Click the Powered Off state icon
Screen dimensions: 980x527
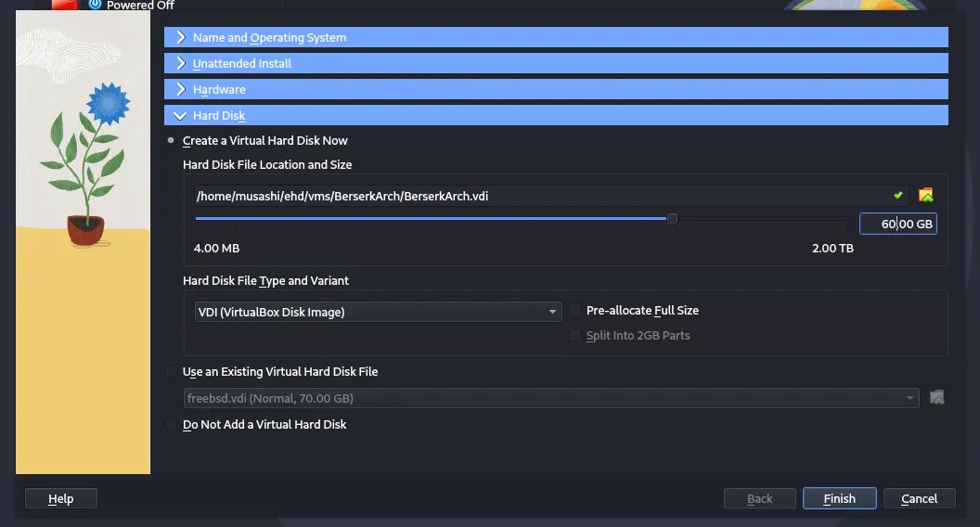(x=95, y=5)
